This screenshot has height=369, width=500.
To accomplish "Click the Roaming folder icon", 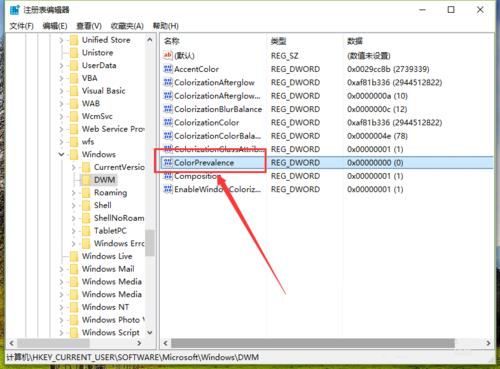I will [x=86, y=193].
